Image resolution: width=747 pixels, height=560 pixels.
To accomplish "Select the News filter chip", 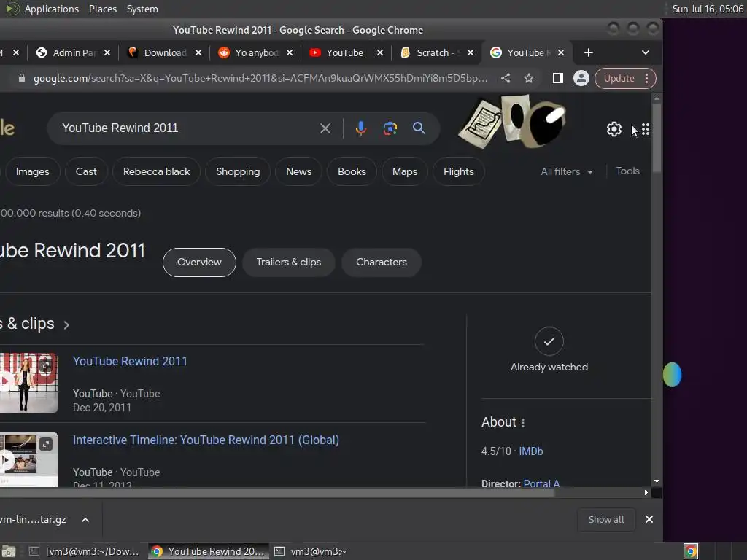I will coord(298,172).
